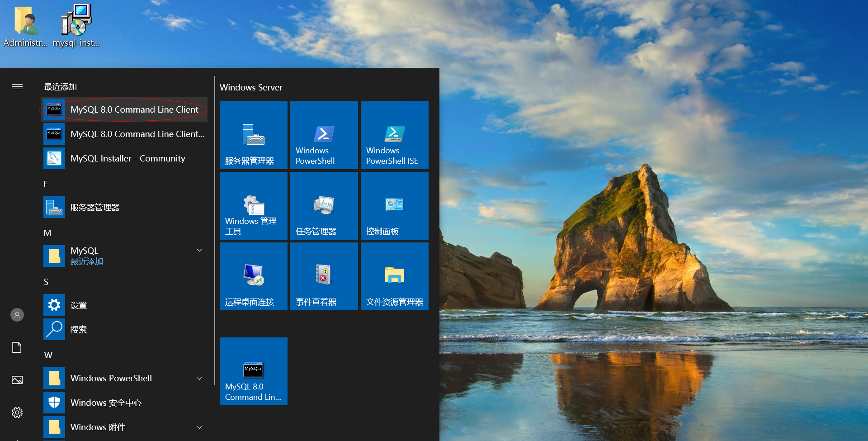Open Windows PowerShell folder icon in app list
This screenshot has height=441, width=868.
click(54, 378)
